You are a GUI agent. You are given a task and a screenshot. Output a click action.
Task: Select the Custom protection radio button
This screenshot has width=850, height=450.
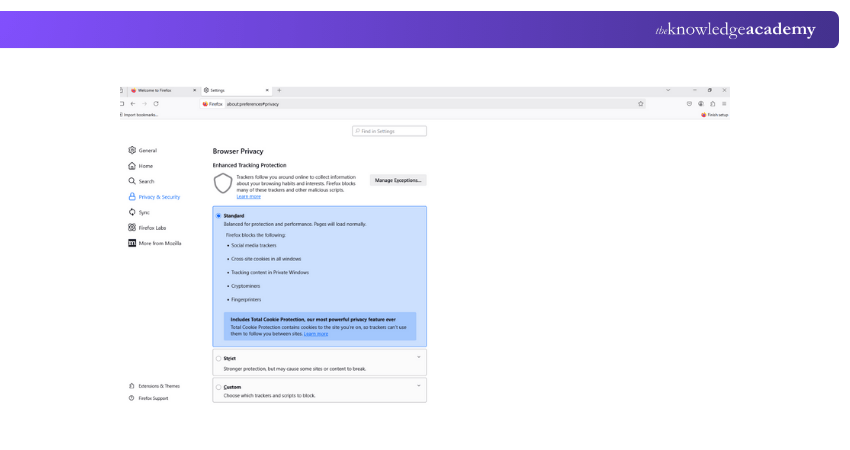(x=218, y=387)
